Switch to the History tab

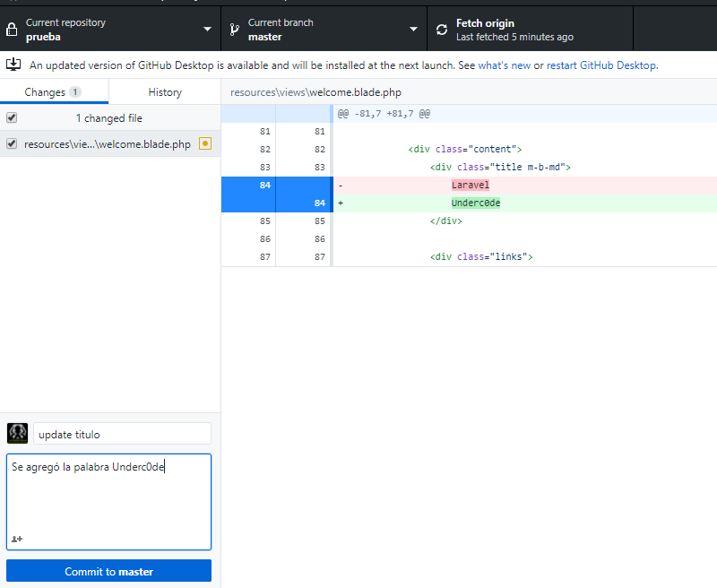165,92
